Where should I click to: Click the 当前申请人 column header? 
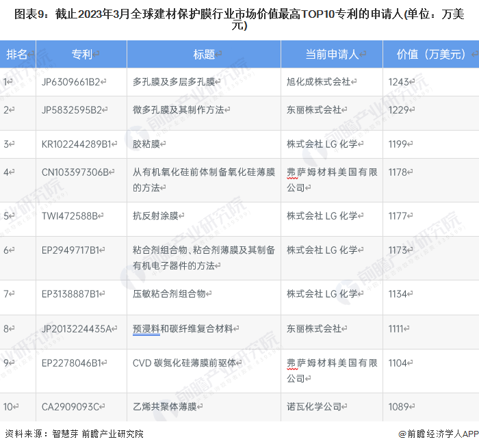(x=332, y=54)
